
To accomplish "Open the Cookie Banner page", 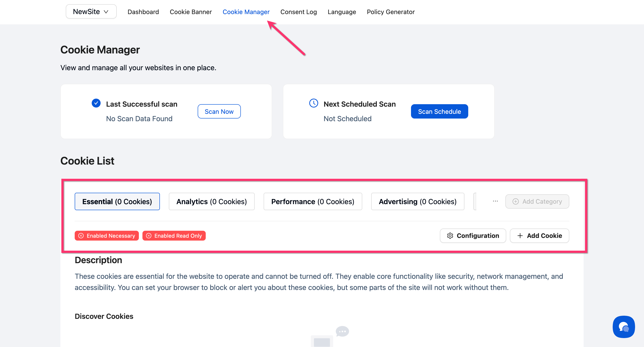I will (x=191, y=12).
